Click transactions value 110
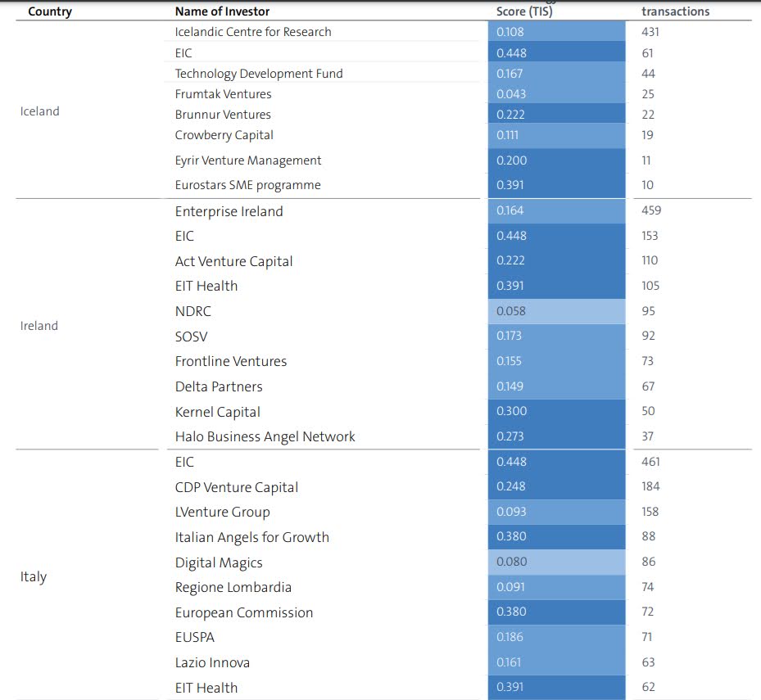 pyautogui.click(x=650, y=260)
